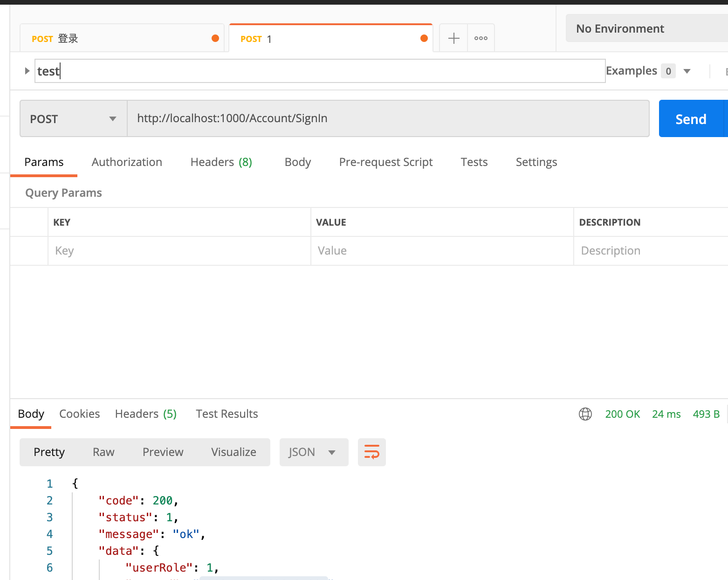Open the Authorization tab
Image resolution: width=728 pixels, height=580 pixels.
click(x=127, y=162)
